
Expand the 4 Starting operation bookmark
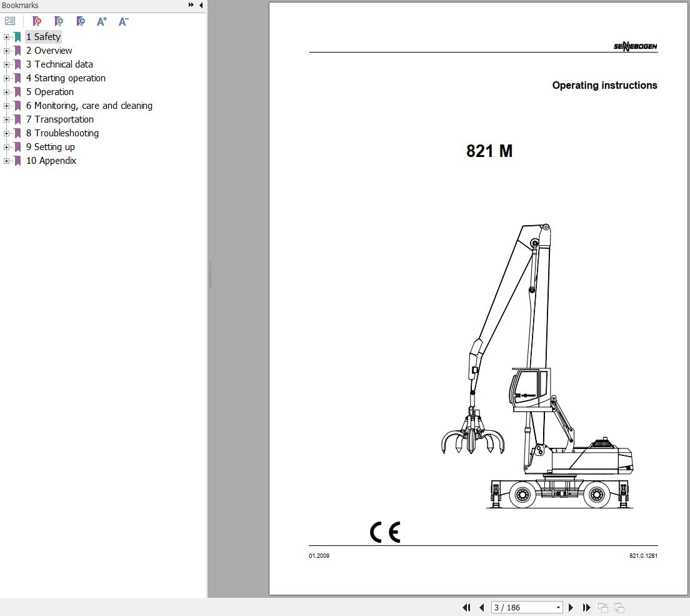pyautogui.click(x=6, y=79)
